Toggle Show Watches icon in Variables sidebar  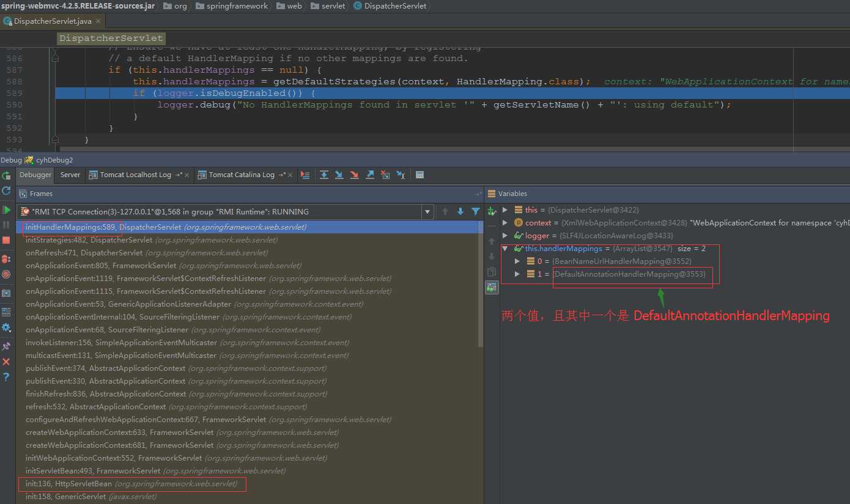[492, 287]
